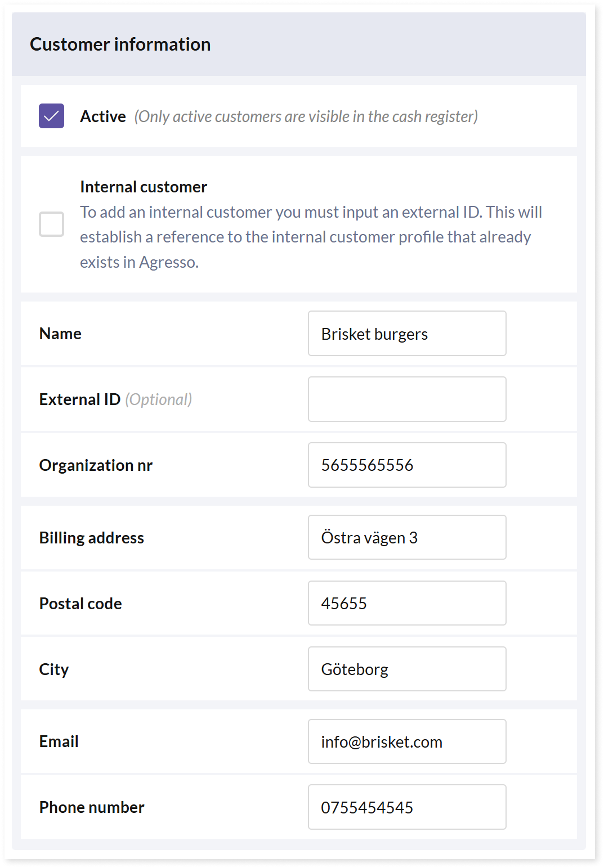Click the Agresso internal customer description text
The width and height of the screenshot is (604, 868).
tap(311, 237)
